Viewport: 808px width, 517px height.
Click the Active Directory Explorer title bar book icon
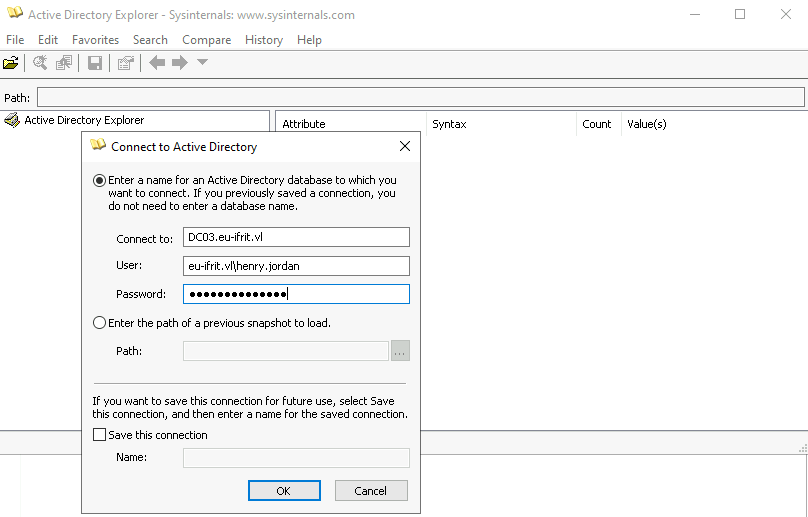pyautogui.click(x=15, y=13)
